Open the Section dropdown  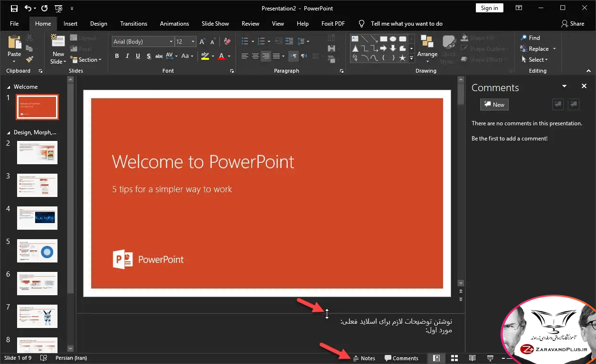pos(86,60)
